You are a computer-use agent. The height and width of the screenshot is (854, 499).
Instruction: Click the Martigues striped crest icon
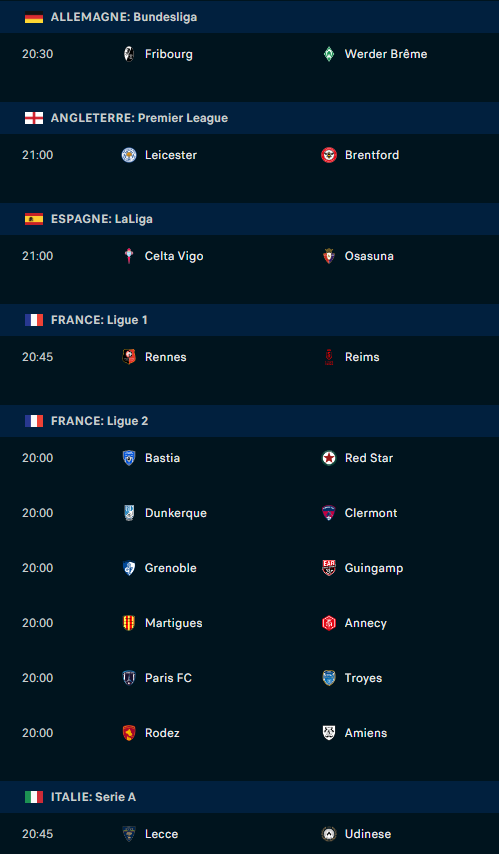point(129,623)
